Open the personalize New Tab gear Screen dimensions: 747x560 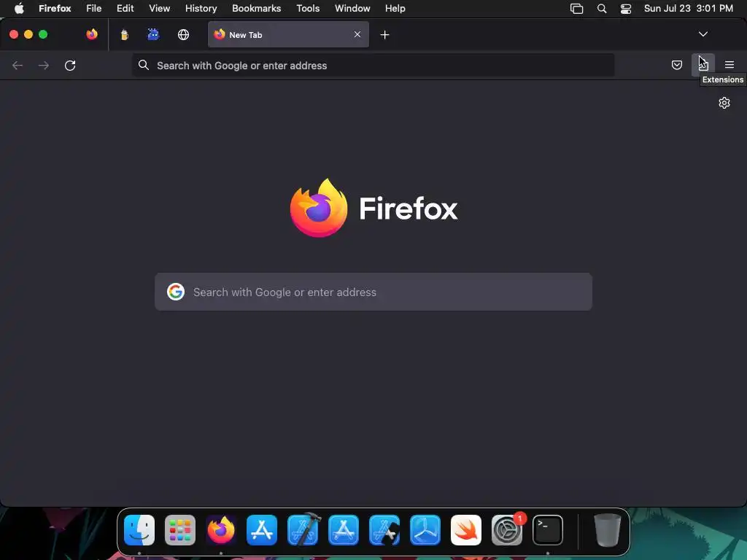click(724, 103)
